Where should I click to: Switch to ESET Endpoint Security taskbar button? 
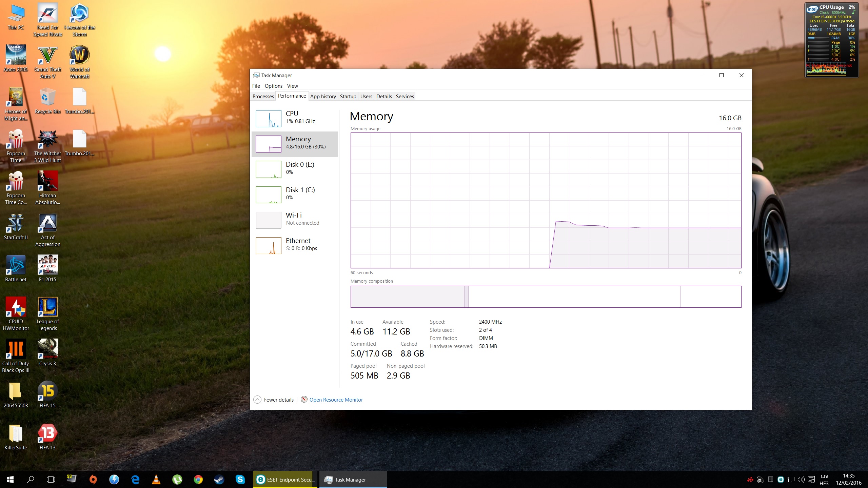tap(285, 480)
